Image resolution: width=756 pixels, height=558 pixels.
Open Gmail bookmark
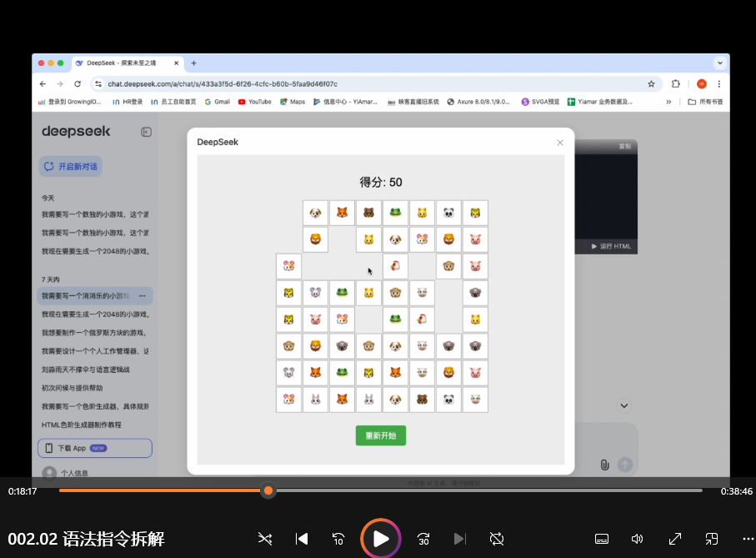tap(218, 102)
